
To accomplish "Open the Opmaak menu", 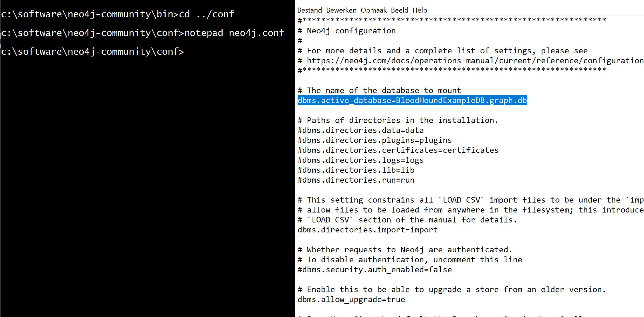I will point(374,10).
